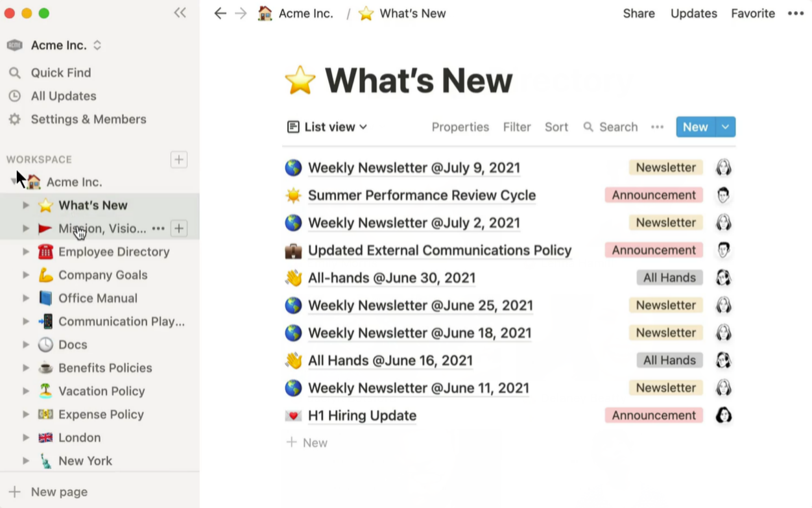Select the Announcement tag on H1 Hiring Update
Viewport: 812px width, 508px height.
[x=654, y=415]
